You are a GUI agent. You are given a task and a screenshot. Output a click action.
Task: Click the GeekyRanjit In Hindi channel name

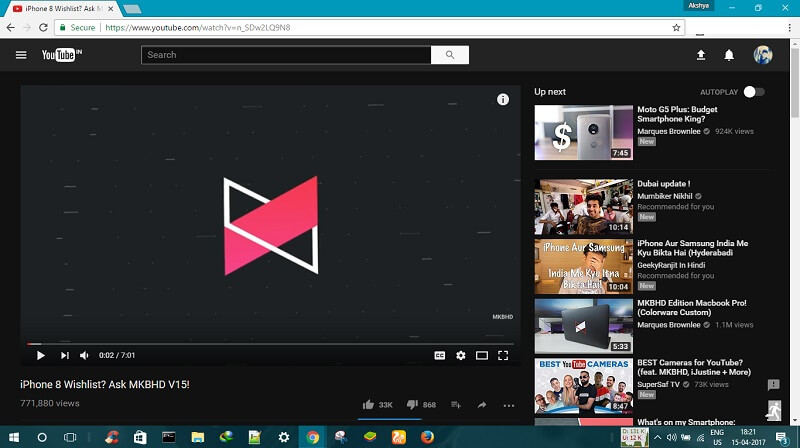tap(671, 265)
